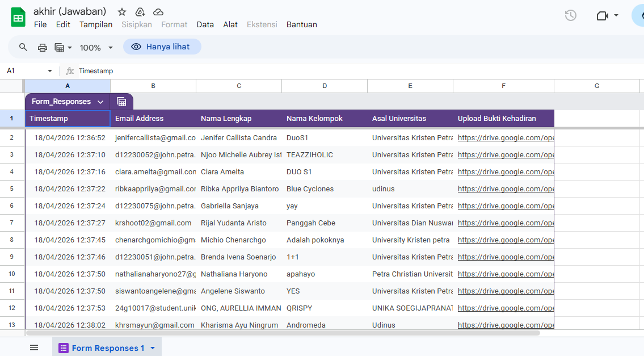Expand the Form_Responses table name dropdown

pos(100,102)
